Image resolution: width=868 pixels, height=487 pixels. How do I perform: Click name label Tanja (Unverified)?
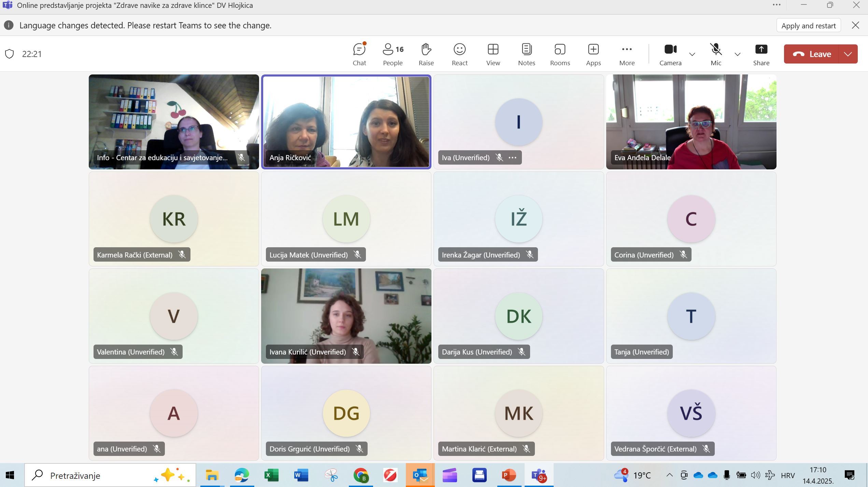641,352
